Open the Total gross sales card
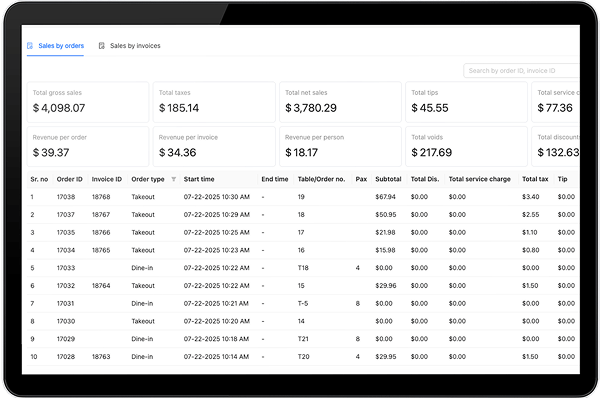 coord(88,102)
